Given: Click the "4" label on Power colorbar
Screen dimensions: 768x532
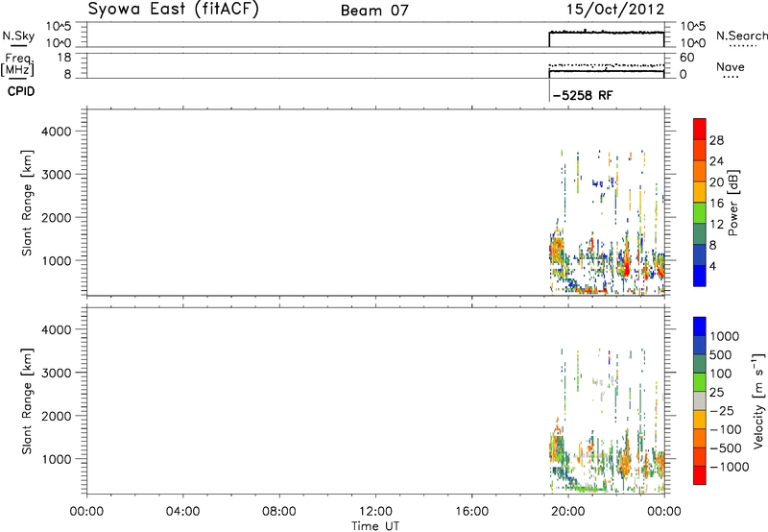Looking at the screenshot, I should (712, 266).
